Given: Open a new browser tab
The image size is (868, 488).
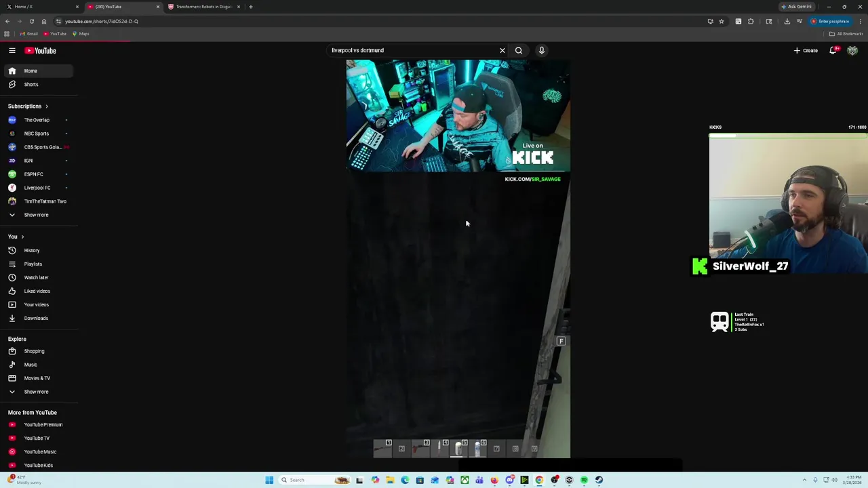Looking at the screenshot, I should 251,7.
